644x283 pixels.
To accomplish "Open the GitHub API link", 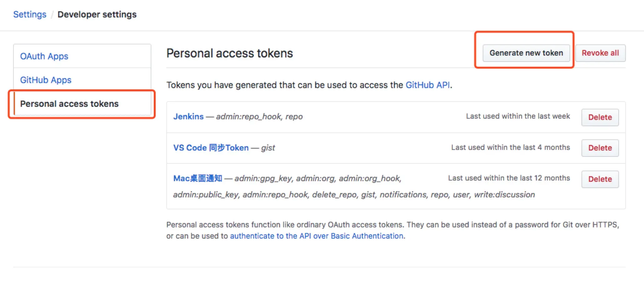I will (428, 85).
